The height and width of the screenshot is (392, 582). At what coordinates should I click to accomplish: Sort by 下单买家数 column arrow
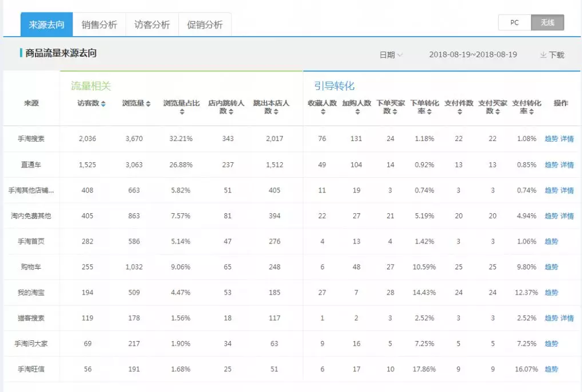click(x=394, y=112)
